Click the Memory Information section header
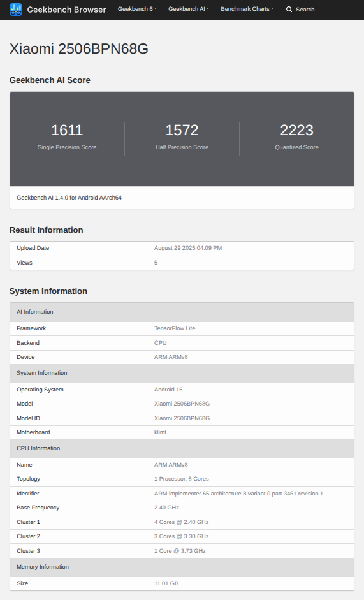This screenshot has height=600, width=364. (182, 567)
